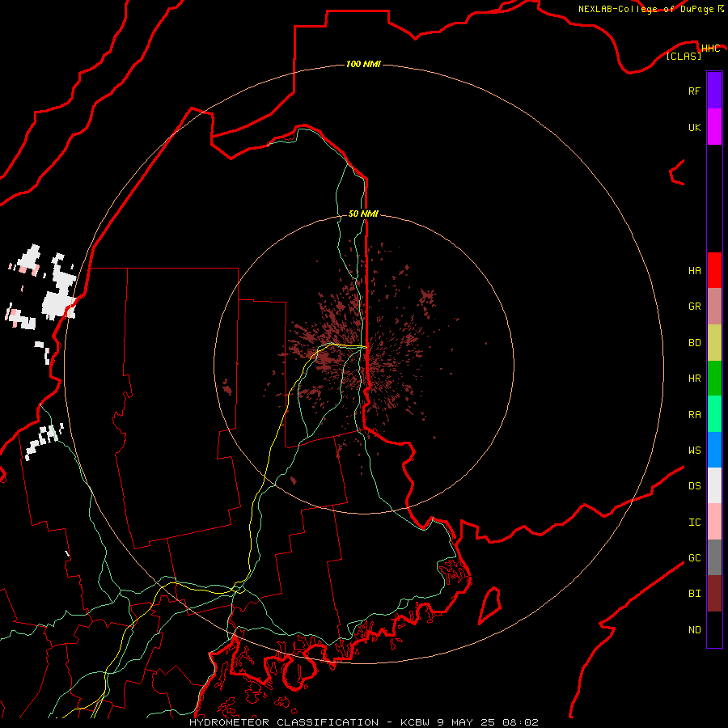
Task: Click the DS white legend swatch
Action: coord(714,485)
